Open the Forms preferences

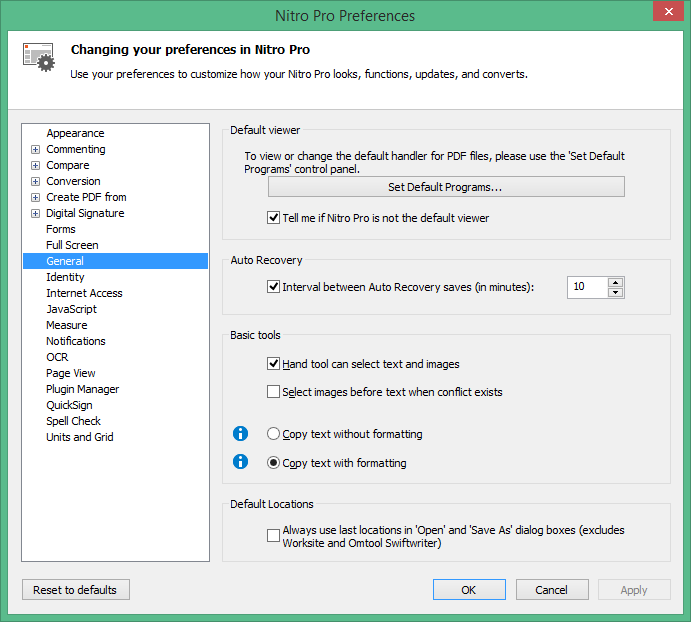coord(61,229)
